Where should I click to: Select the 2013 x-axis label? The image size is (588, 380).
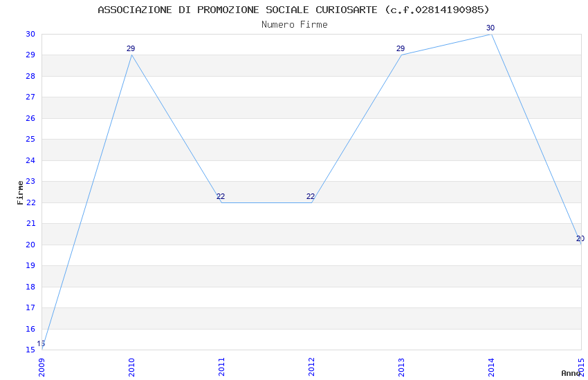401,367
